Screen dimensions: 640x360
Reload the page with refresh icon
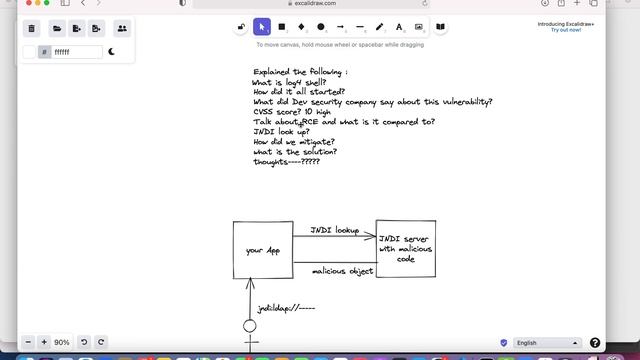click(424, 3)
